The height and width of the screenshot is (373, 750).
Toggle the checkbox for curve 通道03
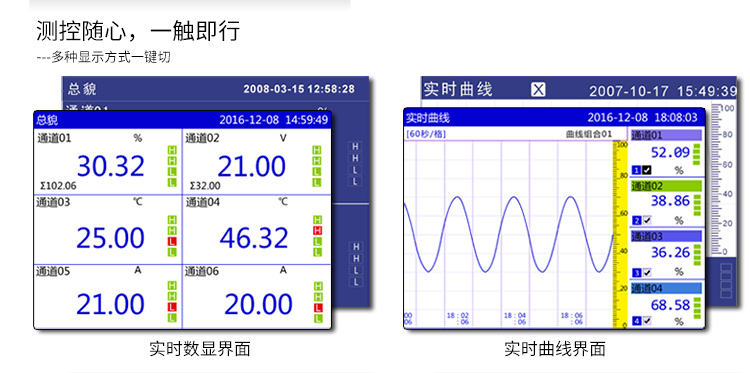(x=647, y=272)
